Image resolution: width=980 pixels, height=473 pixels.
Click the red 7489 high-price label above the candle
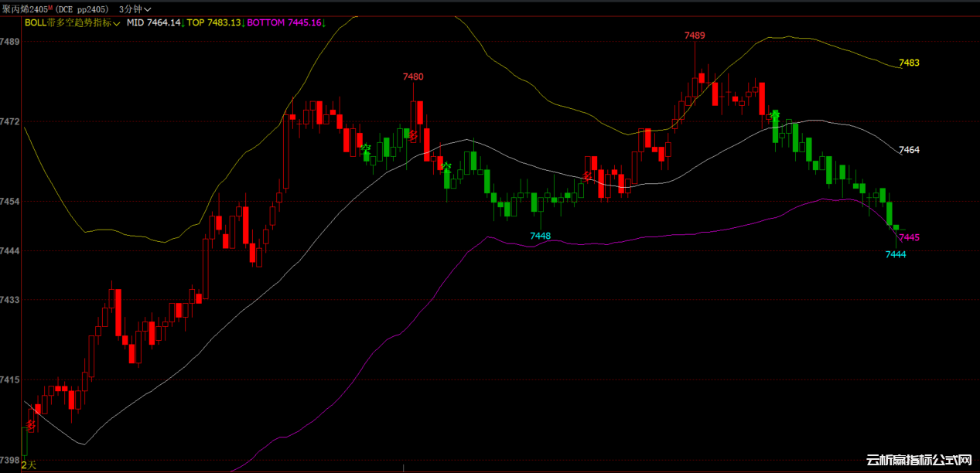pos(695,36)
